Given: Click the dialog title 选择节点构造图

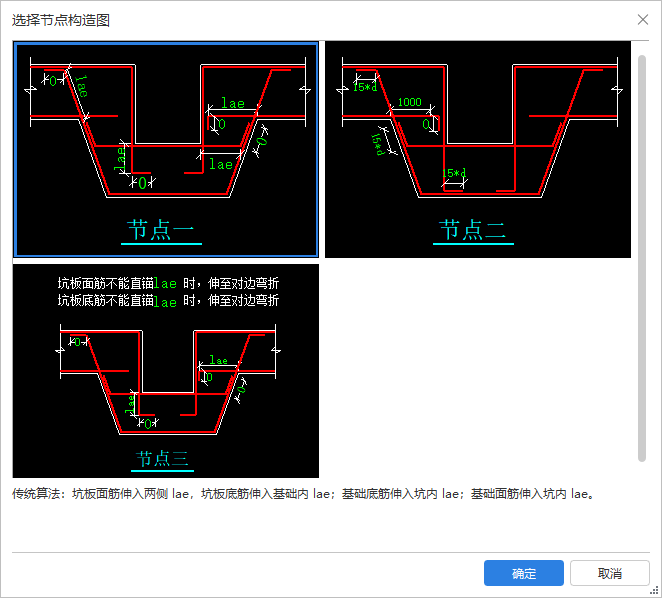Looking at the screenshot, I should [61, 20].
